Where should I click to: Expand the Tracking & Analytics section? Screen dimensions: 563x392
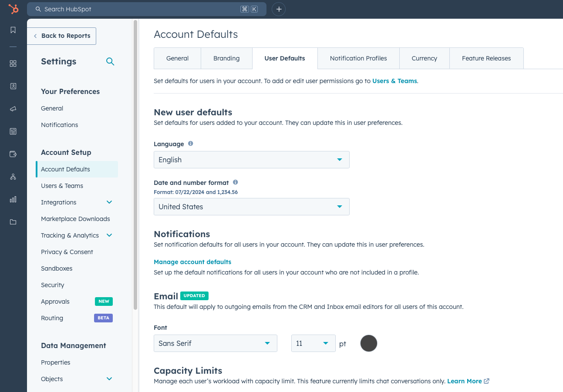[x=109, y=235]
